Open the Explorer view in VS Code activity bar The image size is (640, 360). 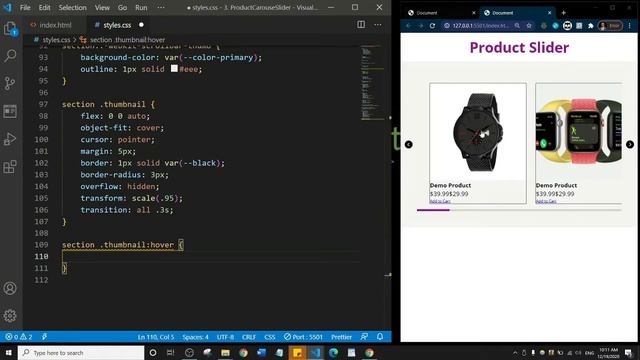pyautogui.click(x=10, y=29)
